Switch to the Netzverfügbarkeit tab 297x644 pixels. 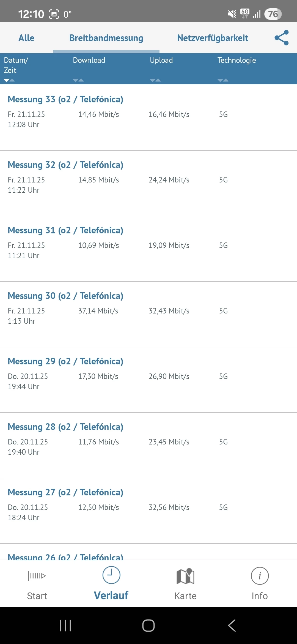pyautogui.click(x=213, y=38)
